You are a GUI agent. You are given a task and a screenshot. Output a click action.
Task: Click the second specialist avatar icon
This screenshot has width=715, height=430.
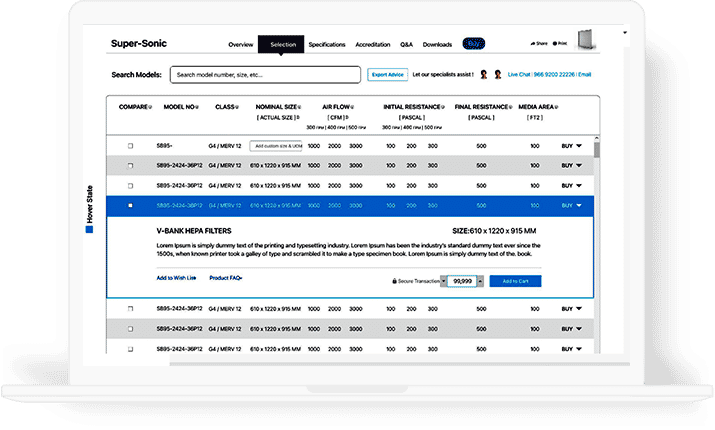499,74
